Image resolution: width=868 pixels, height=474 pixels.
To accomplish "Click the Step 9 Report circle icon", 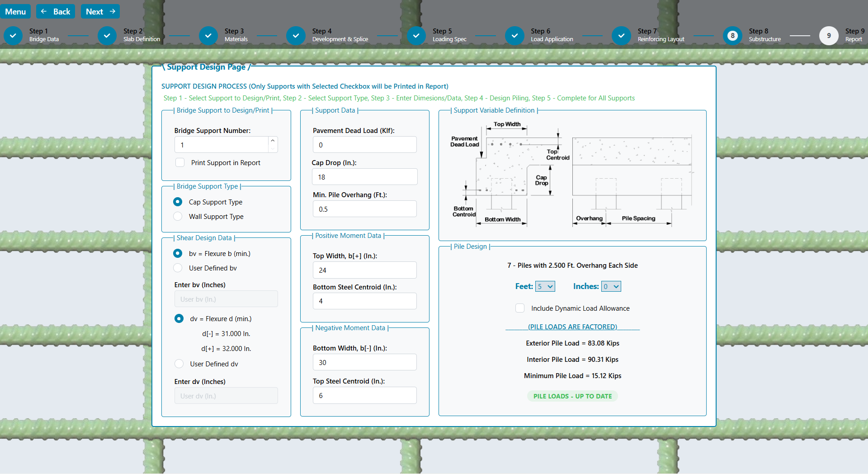I will (x=828, y=35).
